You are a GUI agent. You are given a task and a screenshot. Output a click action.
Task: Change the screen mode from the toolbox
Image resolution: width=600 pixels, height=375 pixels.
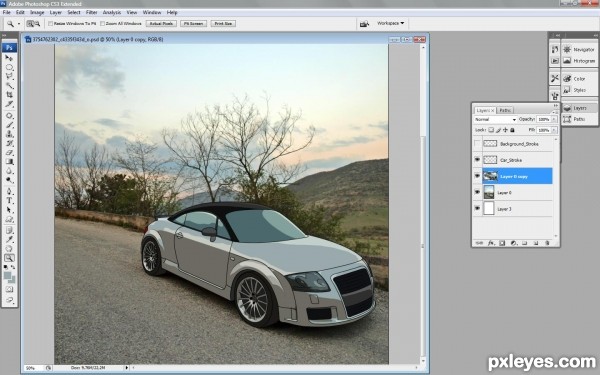coord(9,300)
